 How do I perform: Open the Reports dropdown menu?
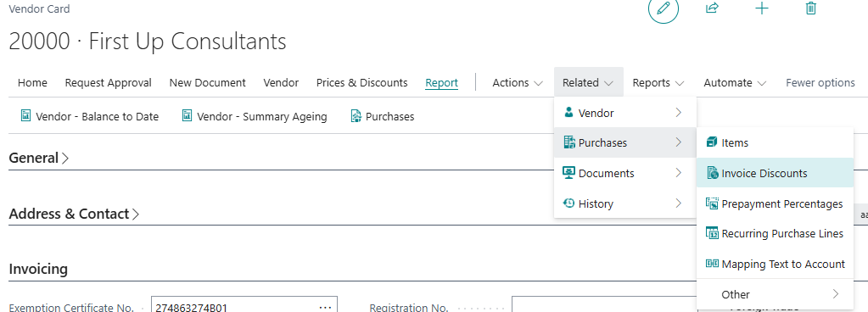tap(658, 82)
